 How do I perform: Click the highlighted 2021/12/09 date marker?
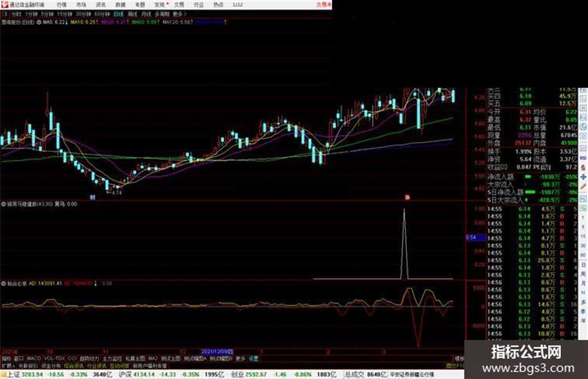[x=217, y=352]
